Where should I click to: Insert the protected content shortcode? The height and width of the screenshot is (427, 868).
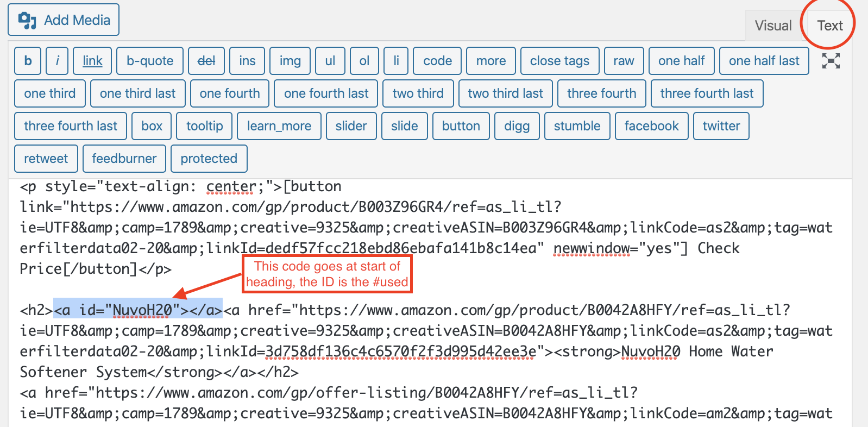click(x=209, y=159)
